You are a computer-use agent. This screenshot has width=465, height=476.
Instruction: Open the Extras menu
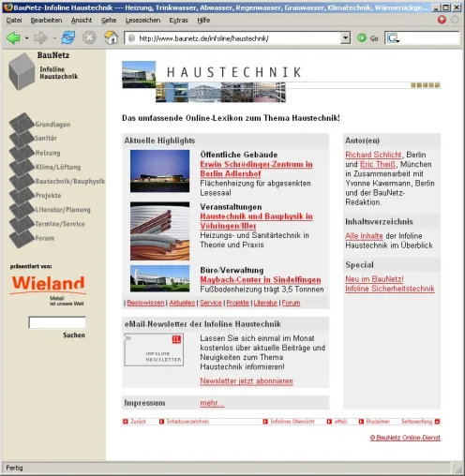pyautogui.click(x=178, y=21)
